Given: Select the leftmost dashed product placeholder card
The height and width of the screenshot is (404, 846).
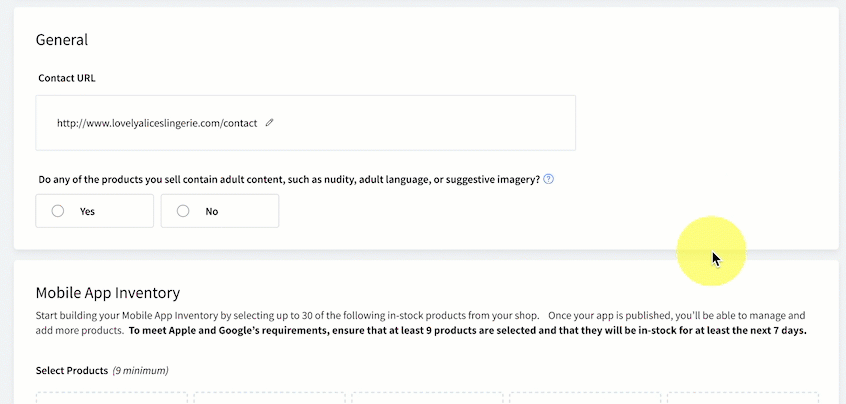Looking at the screenshot, I should pyautogui.click(x=112, y=398).
